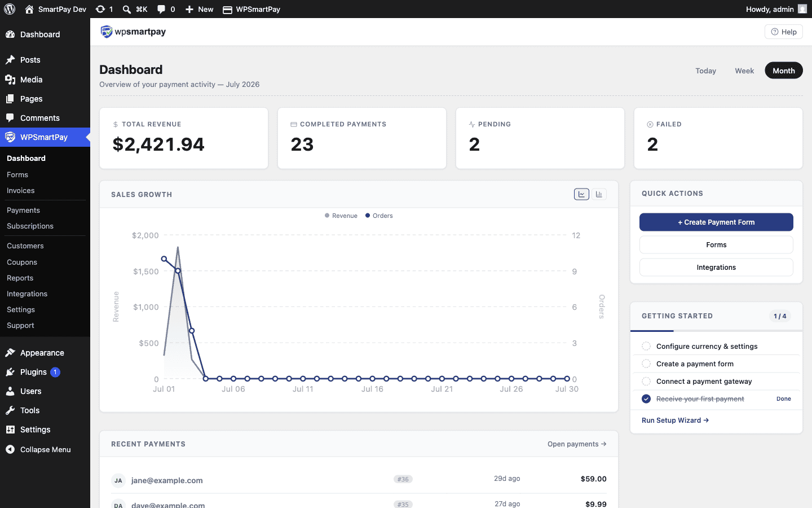812x508 pixels.
Task: Switch Sales Growth to line chart view
Action: point(581,194)
